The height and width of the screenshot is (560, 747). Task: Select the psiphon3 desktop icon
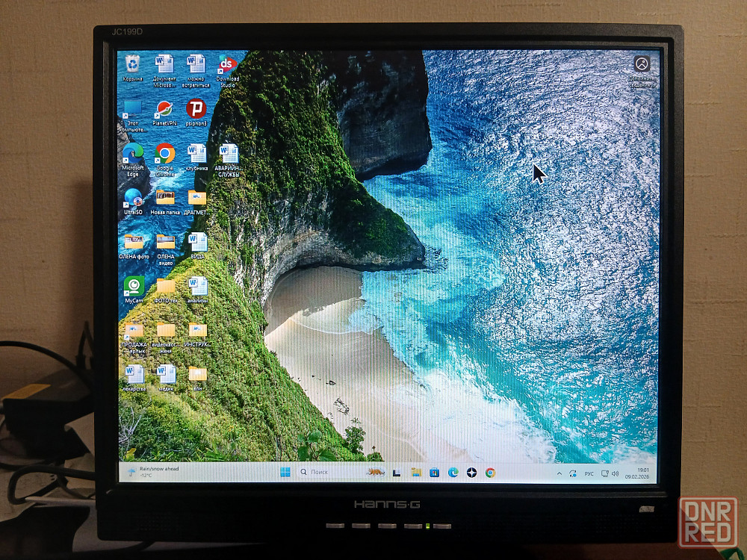coord(196,110)
